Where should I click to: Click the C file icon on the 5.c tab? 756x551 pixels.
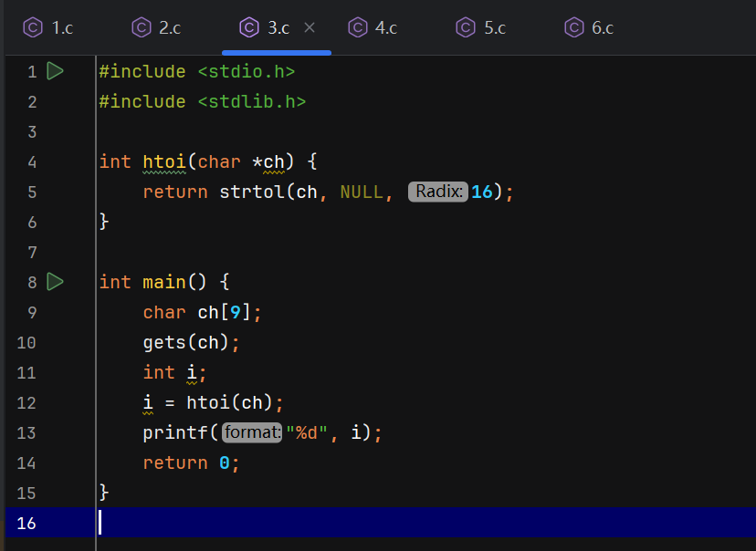pyautogui.click(x=466, y=27)
